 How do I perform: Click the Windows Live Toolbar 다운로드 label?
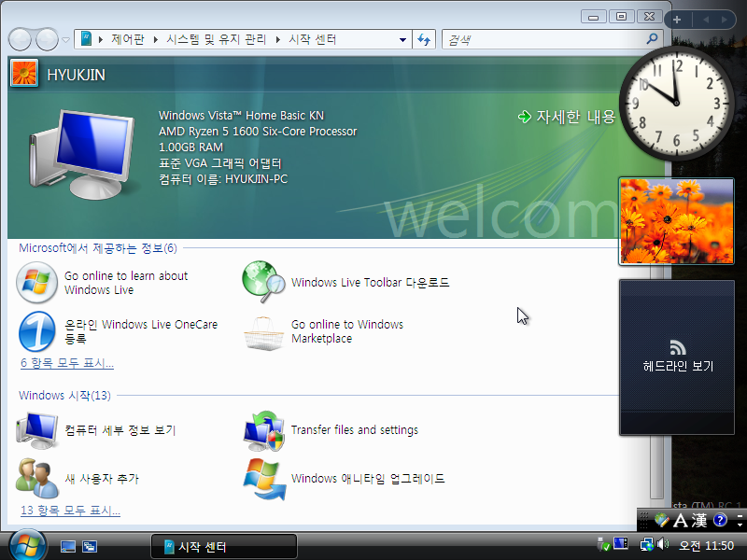pyautogui.click(x=370, y=283)
